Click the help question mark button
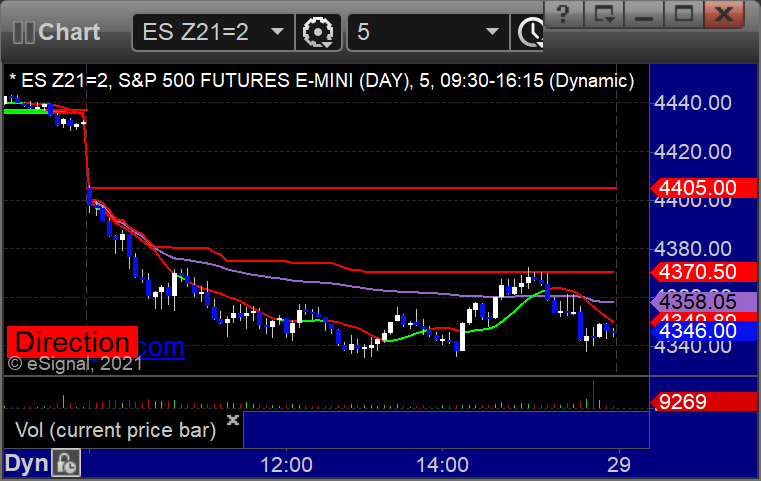761x481 pixels. [x=563, y=14]
